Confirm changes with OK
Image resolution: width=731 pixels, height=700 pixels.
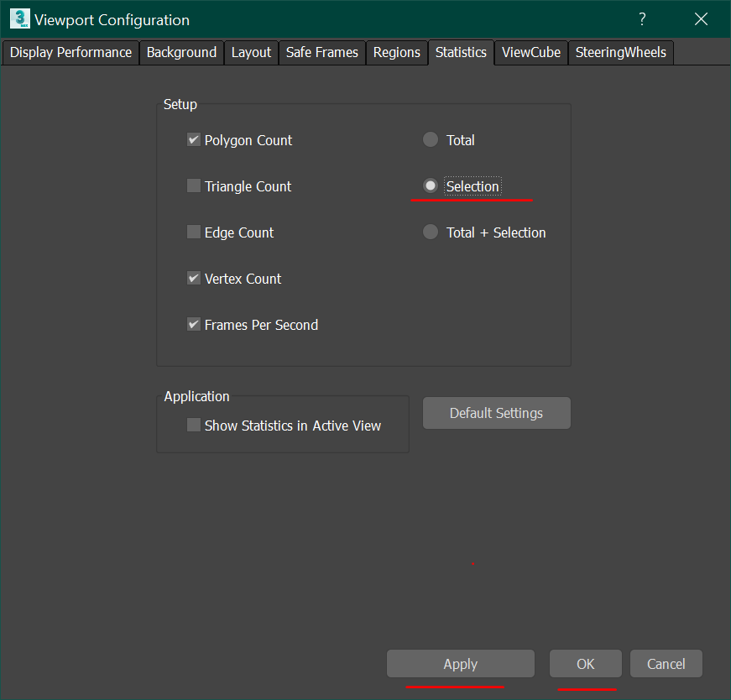click(585, 663)
